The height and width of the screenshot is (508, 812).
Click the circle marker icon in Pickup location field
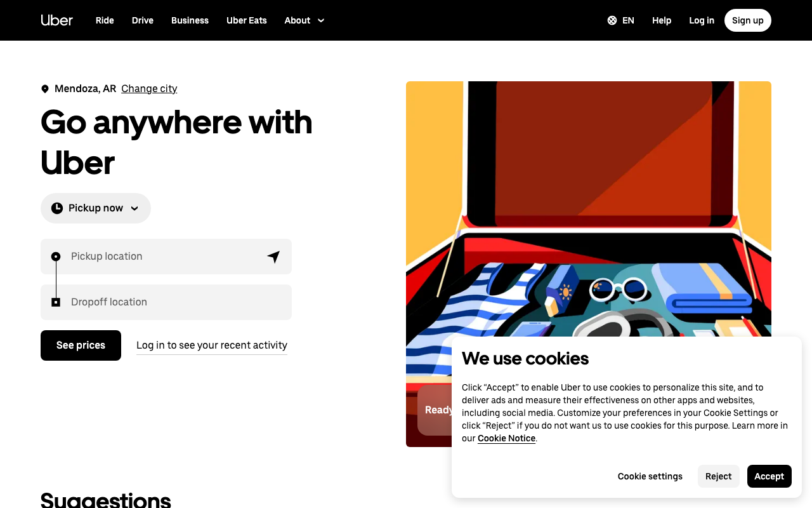click(x=56, y=256)
